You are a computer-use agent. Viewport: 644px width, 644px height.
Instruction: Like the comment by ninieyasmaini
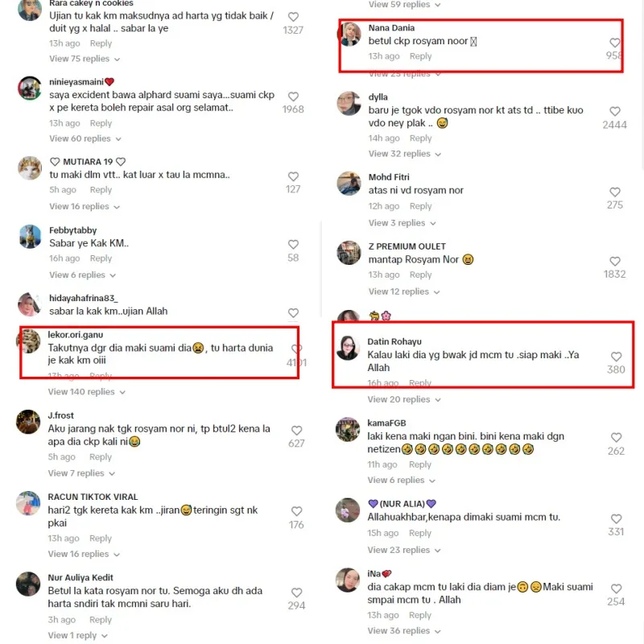(293, 97)
